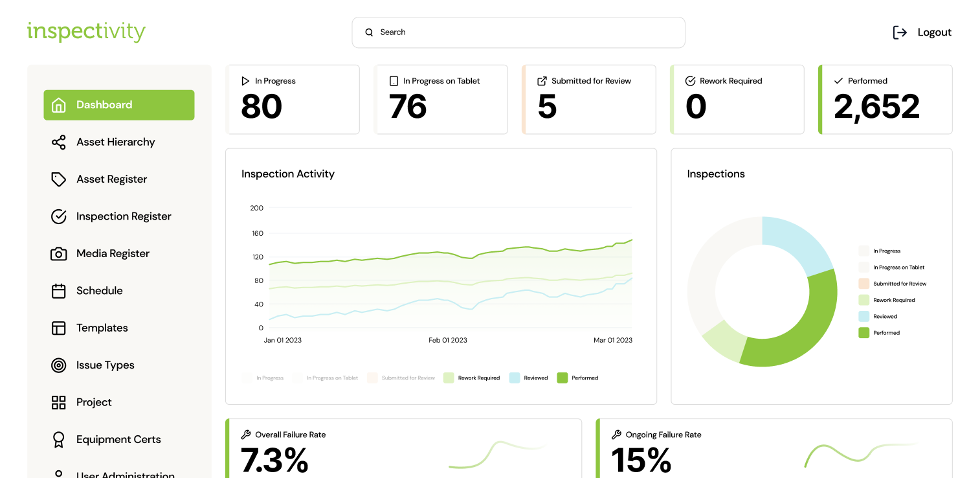Click the Submitted for Review external-link icon
This screenshot has width=980, height=478.
click(x=542, y=81)
